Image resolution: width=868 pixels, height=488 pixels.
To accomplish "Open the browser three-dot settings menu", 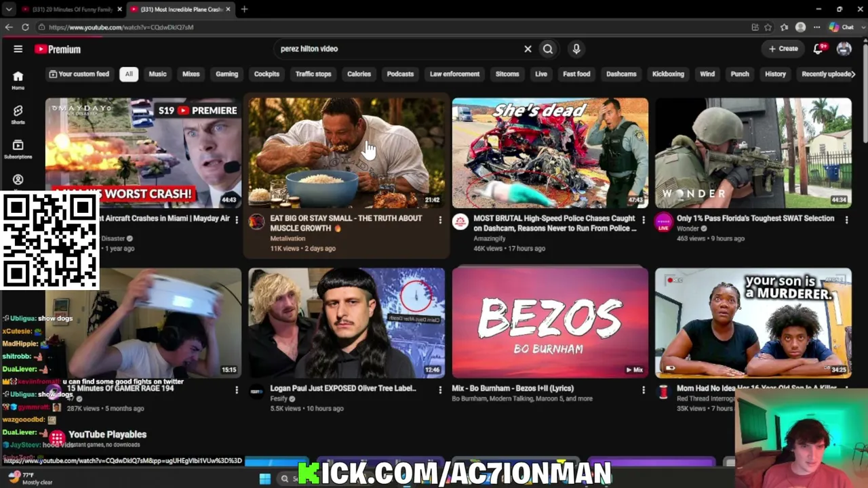I will [816, 27].
